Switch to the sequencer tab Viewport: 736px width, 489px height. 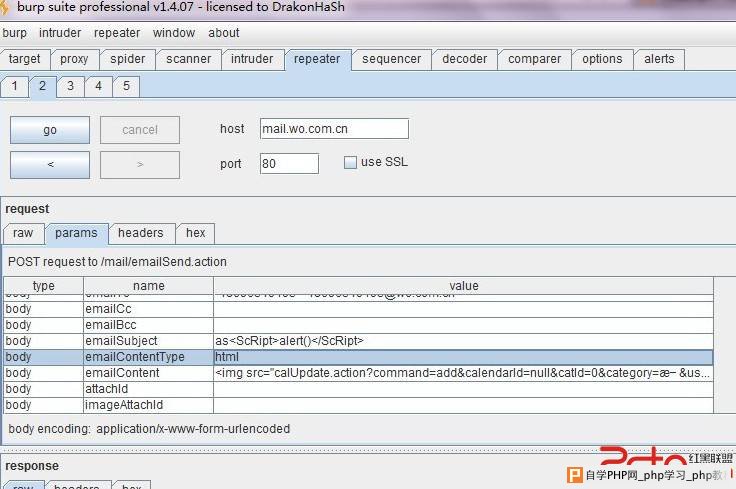point(391,59)
